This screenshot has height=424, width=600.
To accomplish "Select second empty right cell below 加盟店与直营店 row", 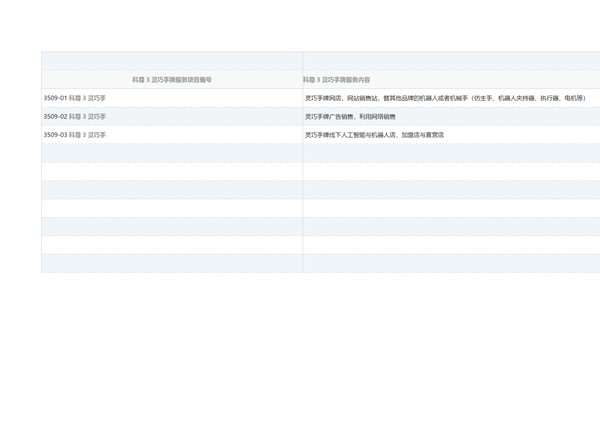I will pyautogui.click(x=450, y=171).
